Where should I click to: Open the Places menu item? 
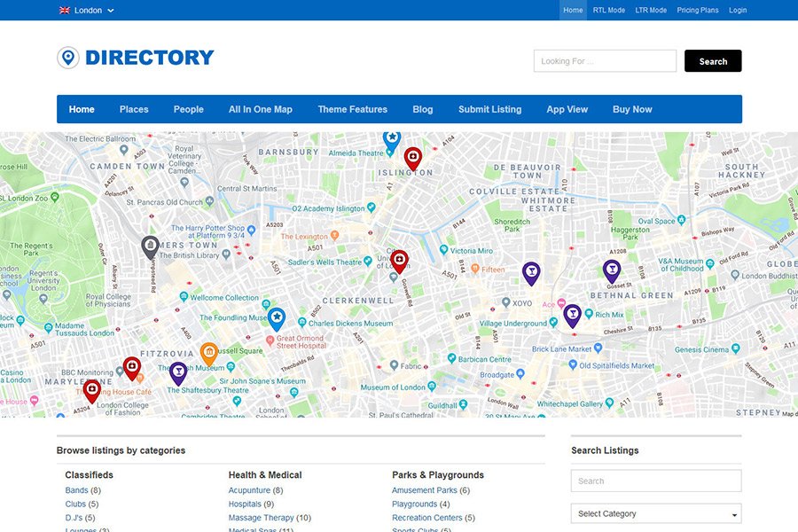(x=134, y=109)
